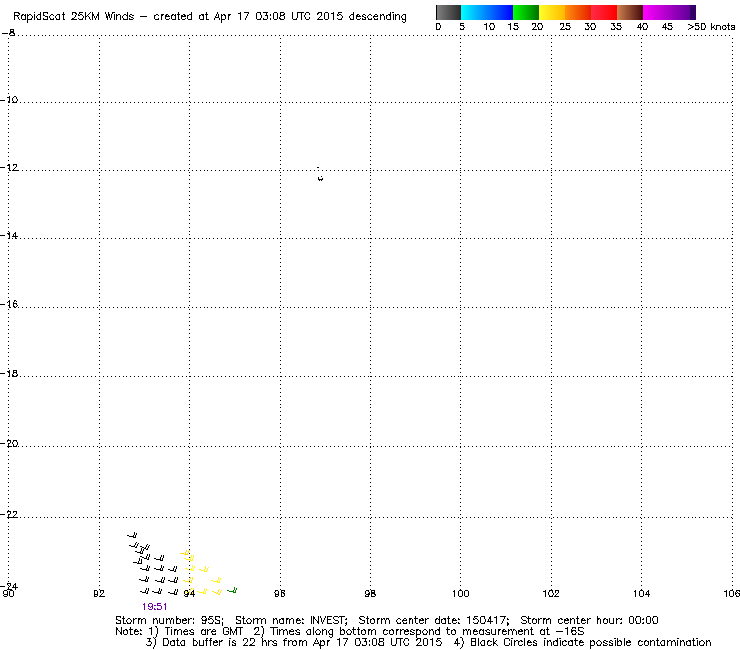Click the blue 10-15 knots legend color
740x650 pixels.
point(500,12)
